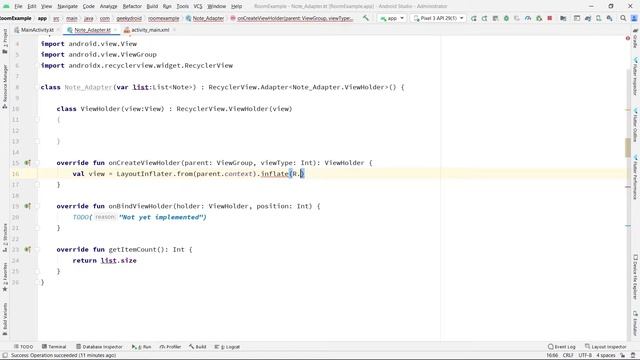The width and height of the screenshot is (640, 360).
Task: Click the geekydroid breadcrumb
Action: 129,18
